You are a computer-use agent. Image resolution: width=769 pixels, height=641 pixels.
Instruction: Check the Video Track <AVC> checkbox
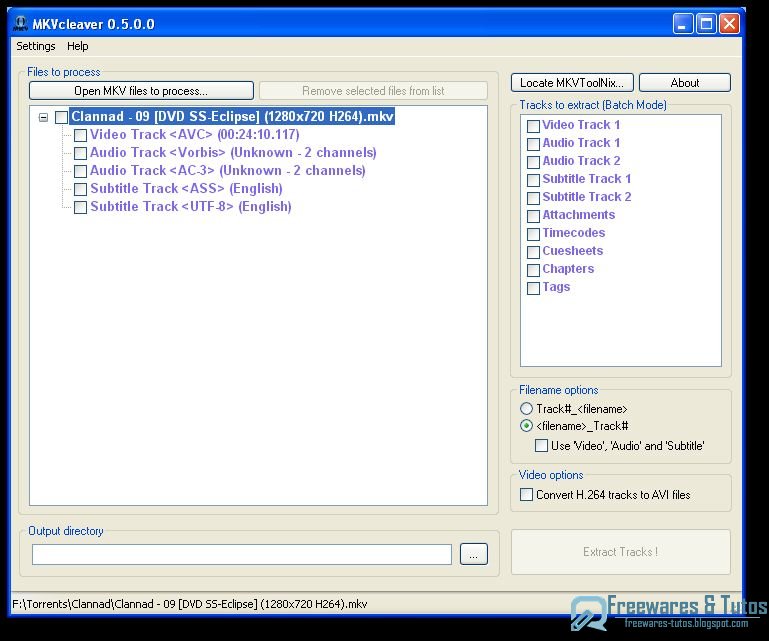[x=80, y=135]
